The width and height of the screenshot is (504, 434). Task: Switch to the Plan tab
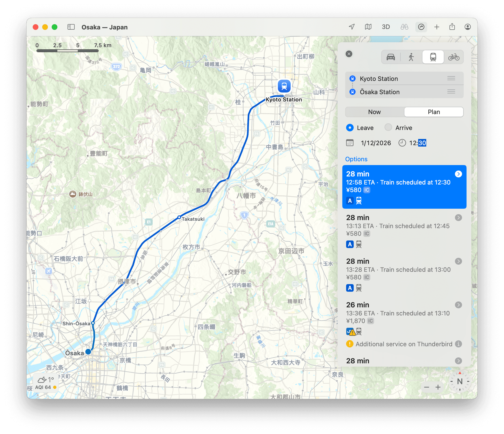pyautogui.click(x=434, y=112)
